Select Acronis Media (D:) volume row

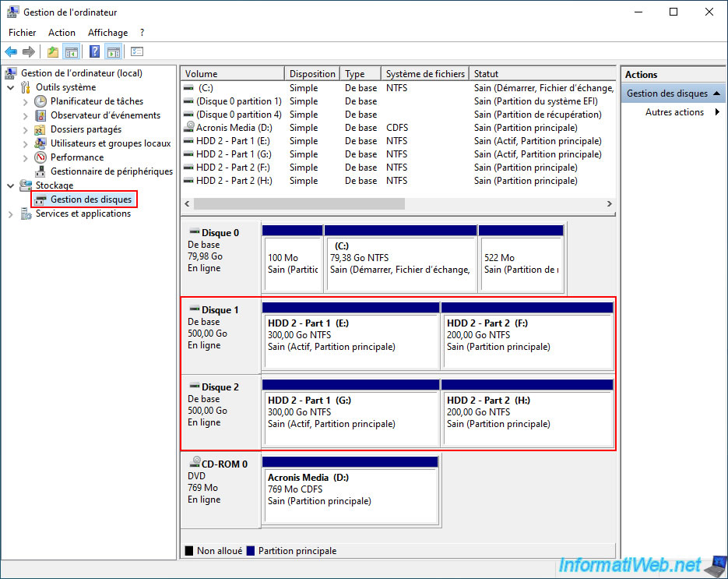pyautogui.click(x=234, y=128)
